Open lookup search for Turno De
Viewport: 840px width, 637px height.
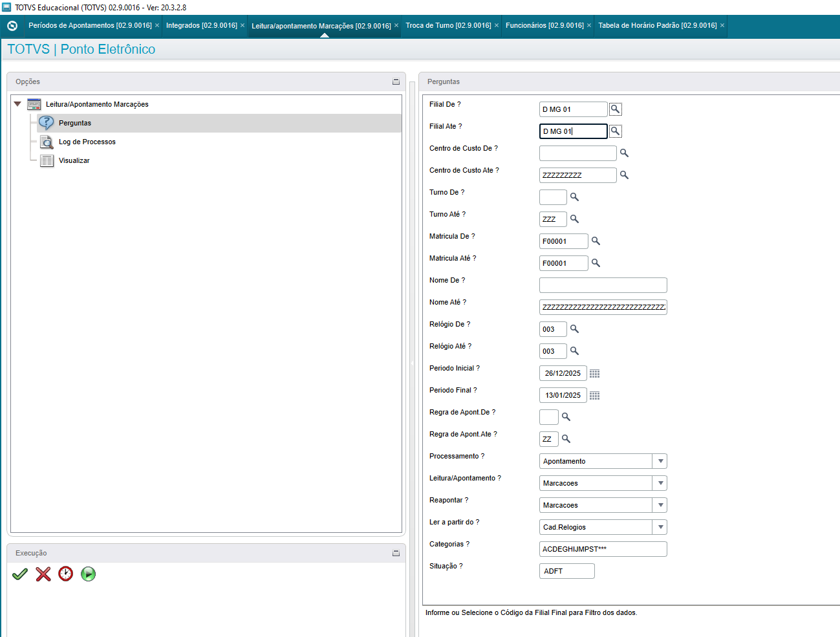(574, 197)
